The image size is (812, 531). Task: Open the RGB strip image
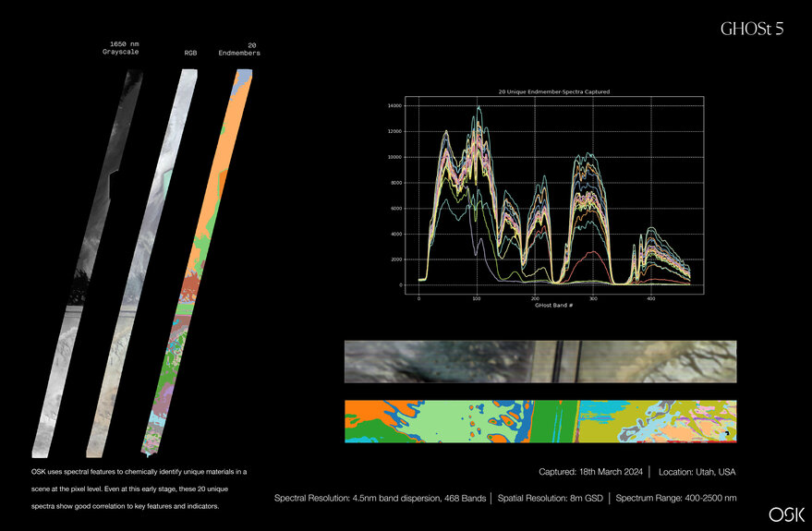[x=141, y=264]
